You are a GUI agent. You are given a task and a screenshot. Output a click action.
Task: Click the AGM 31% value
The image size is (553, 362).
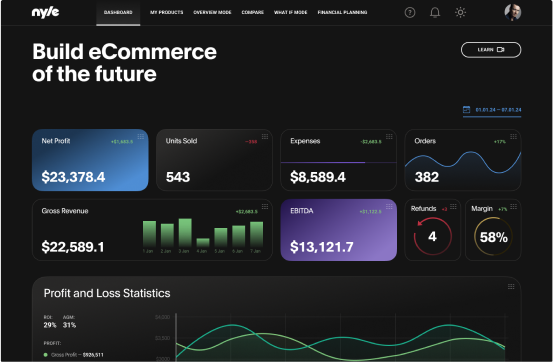point(69,325)
